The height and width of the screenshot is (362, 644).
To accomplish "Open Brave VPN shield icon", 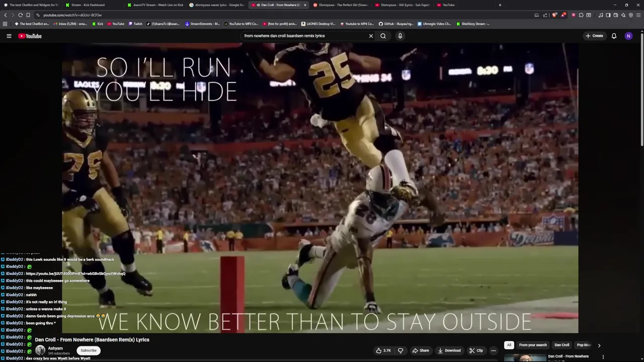I will coord(631,15).
